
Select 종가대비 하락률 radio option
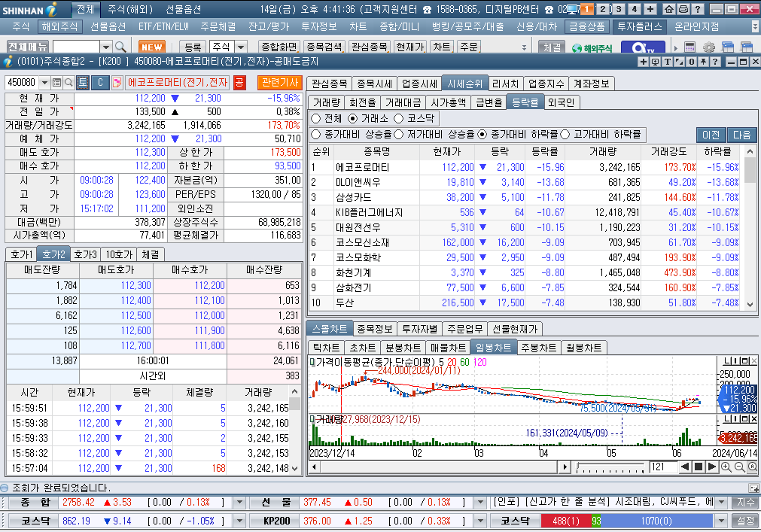(x=482, y=134)
